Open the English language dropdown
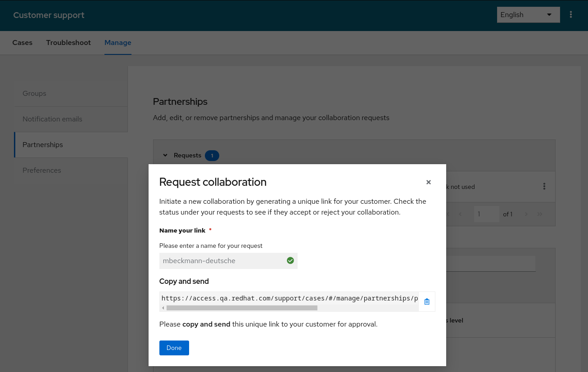Image resolution: width=588 pixels, height=372 pixels. [528, 14]
